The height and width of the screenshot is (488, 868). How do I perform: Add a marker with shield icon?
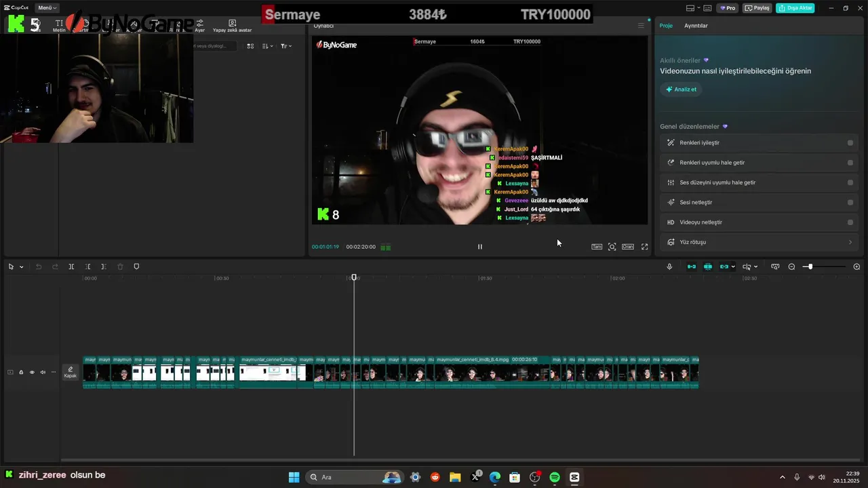click(x=136, y=266)
